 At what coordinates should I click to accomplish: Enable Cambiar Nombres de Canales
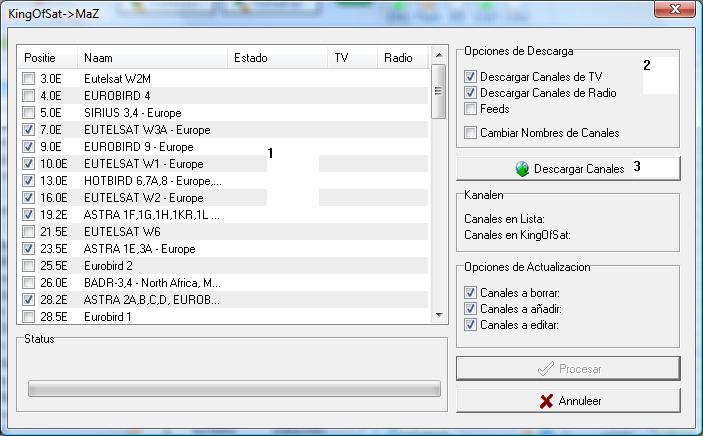pyautogui.click(x=470, y=133)
